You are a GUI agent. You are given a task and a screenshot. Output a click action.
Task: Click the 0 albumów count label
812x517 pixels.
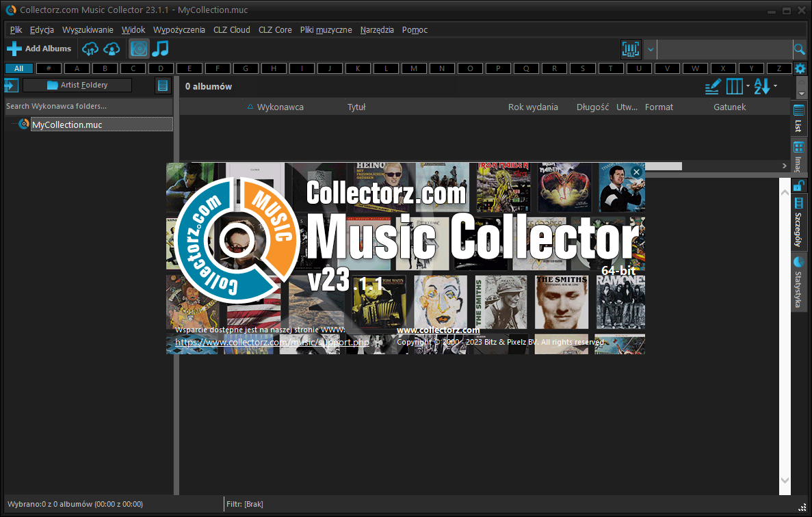pyautogui.click(x=209, y=86)
